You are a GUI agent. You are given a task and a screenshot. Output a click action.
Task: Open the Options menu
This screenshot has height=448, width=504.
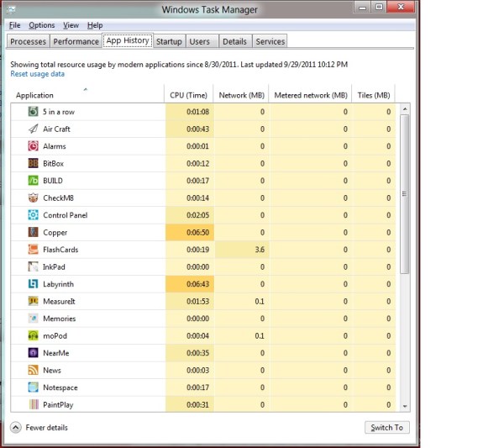coord(41,25)
